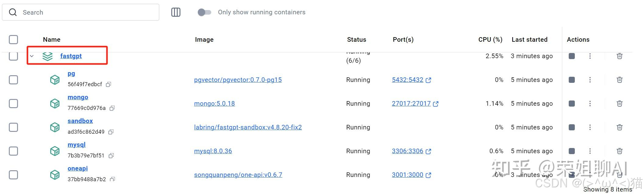This screenshot has width=644, height=194.
Task: Click the Search input field
Action: (x=80, y=12)
